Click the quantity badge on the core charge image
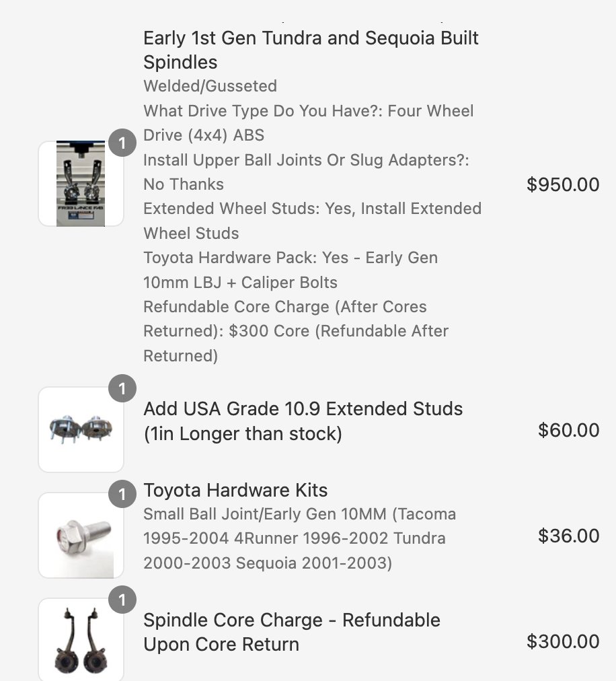The image size is (616, 681). click(x=122, y=600)
